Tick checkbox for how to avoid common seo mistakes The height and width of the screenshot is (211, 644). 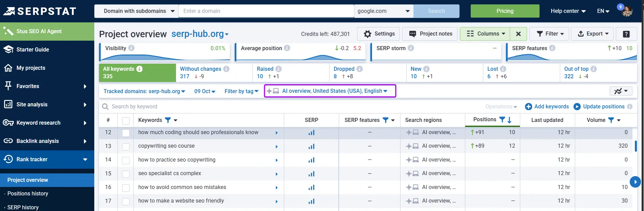126,188
